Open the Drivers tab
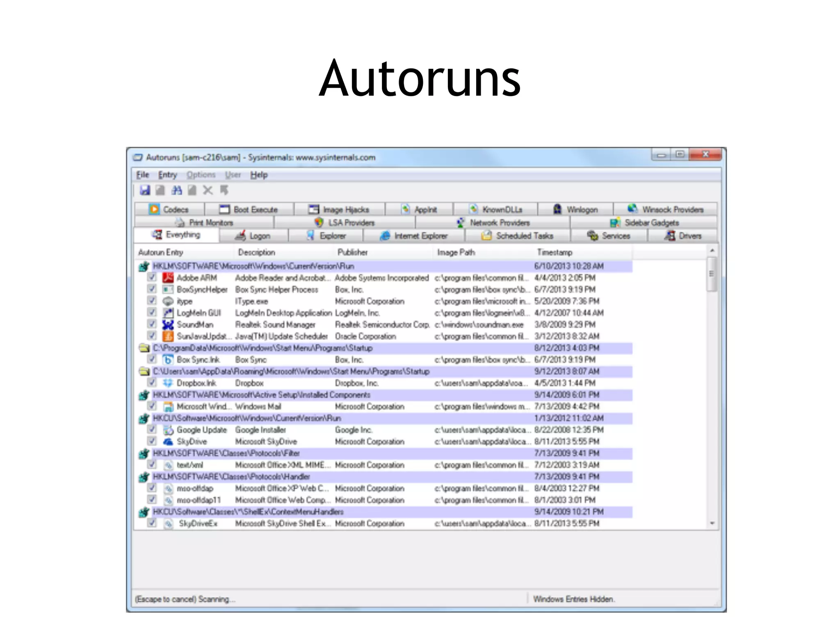 coord(682,236)
